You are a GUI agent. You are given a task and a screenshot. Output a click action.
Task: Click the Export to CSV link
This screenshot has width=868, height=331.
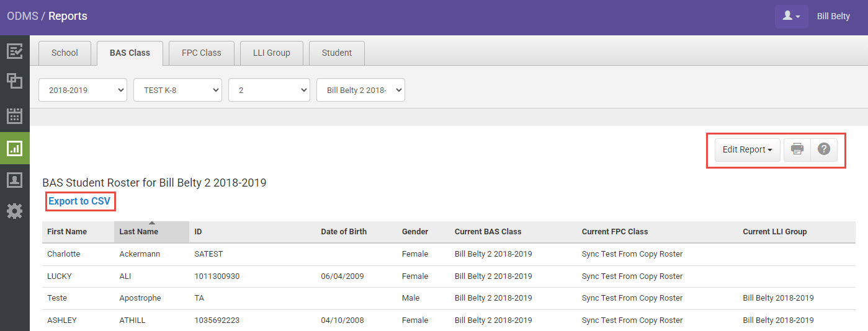79,201
